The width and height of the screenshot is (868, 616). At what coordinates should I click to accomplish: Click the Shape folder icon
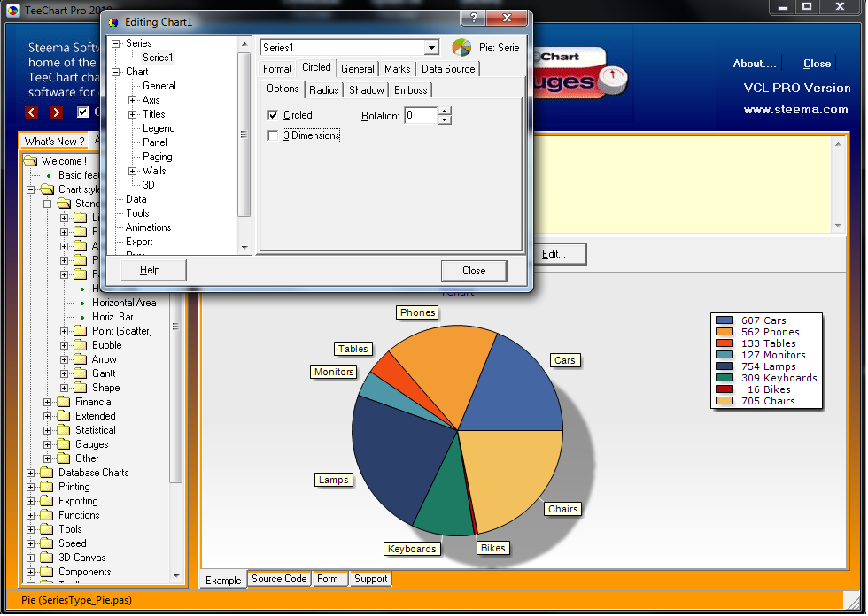[x=81, y=388]
